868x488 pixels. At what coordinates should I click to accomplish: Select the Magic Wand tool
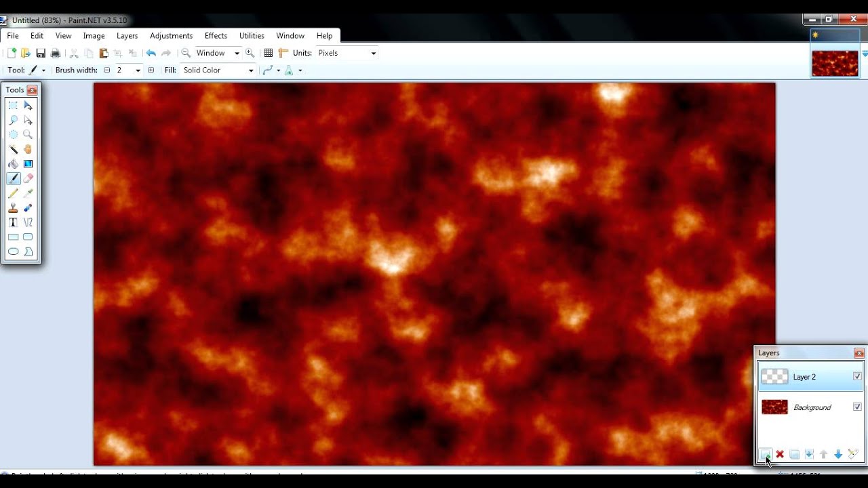coord(13,149)
